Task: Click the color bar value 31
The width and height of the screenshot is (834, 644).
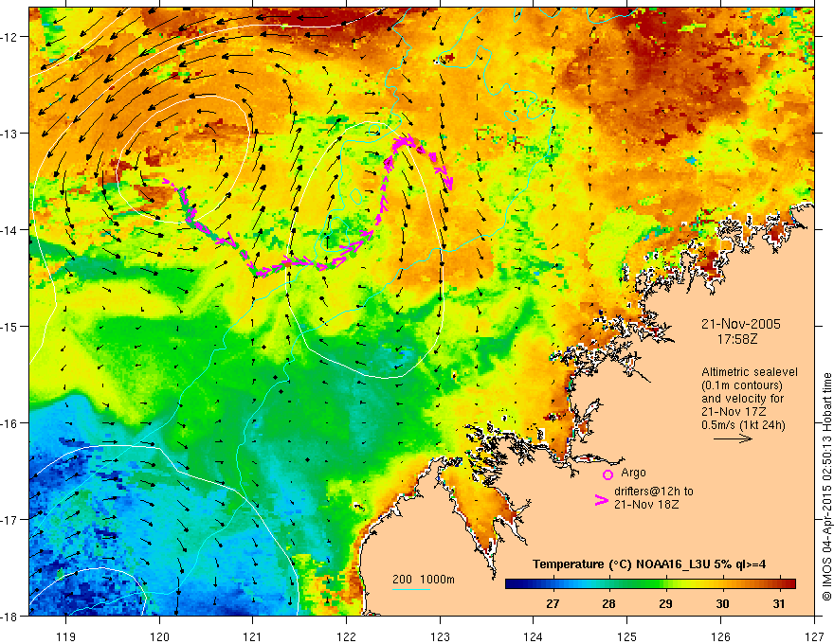Action: [x=779, y=603]
